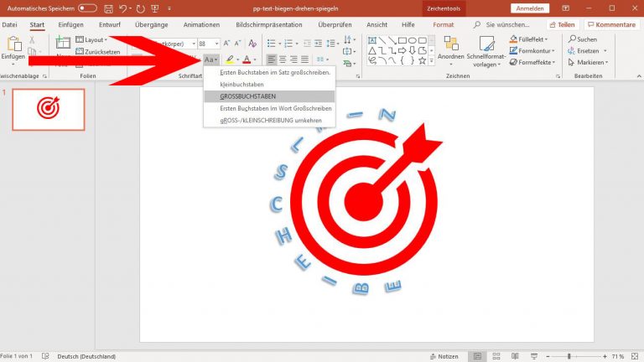Click the Teilen button
Image resolution: width=644 pixels, height=362 pixels.
[x=561, y=25]
